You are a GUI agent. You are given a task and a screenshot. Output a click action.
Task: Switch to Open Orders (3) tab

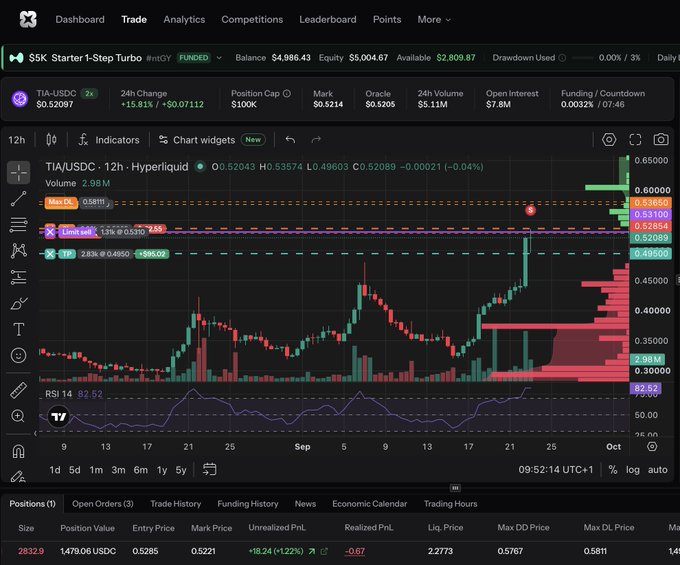pos(102,504)
